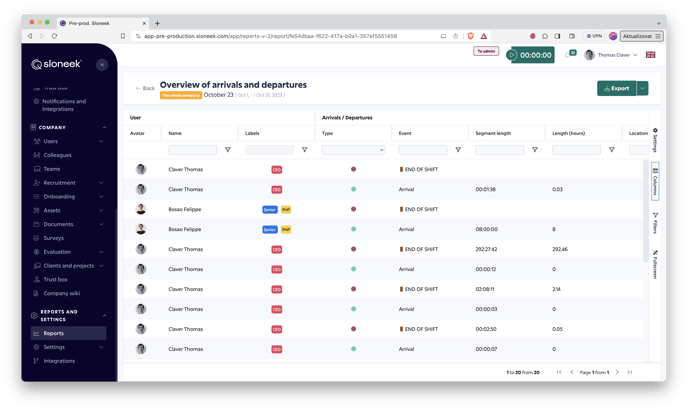Click the Name filter input field
The image size is (688, 410).
(x=193, y=150)
